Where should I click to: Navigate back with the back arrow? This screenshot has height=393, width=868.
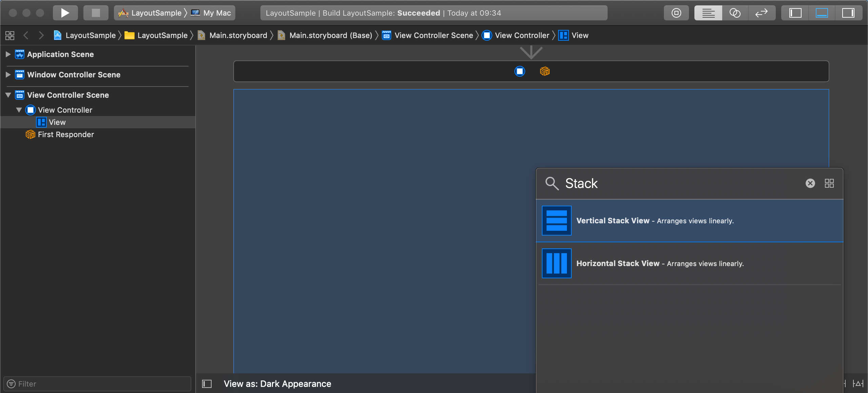coord(26,35)
